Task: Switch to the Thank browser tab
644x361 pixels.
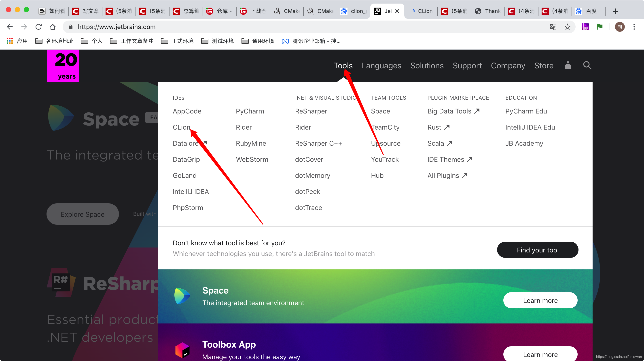Action: pos(488,11)
